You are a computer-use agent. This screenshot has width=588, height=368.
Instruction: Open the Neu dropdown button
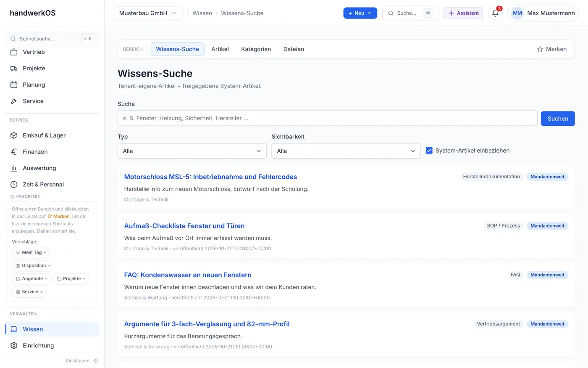[x=360, y=13]
